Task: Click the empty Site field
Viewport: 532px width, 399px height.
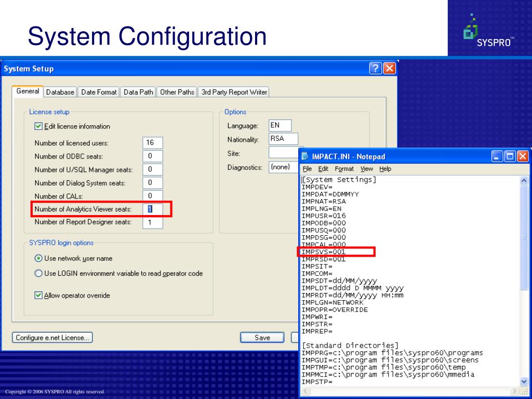Action: (283, 153)
